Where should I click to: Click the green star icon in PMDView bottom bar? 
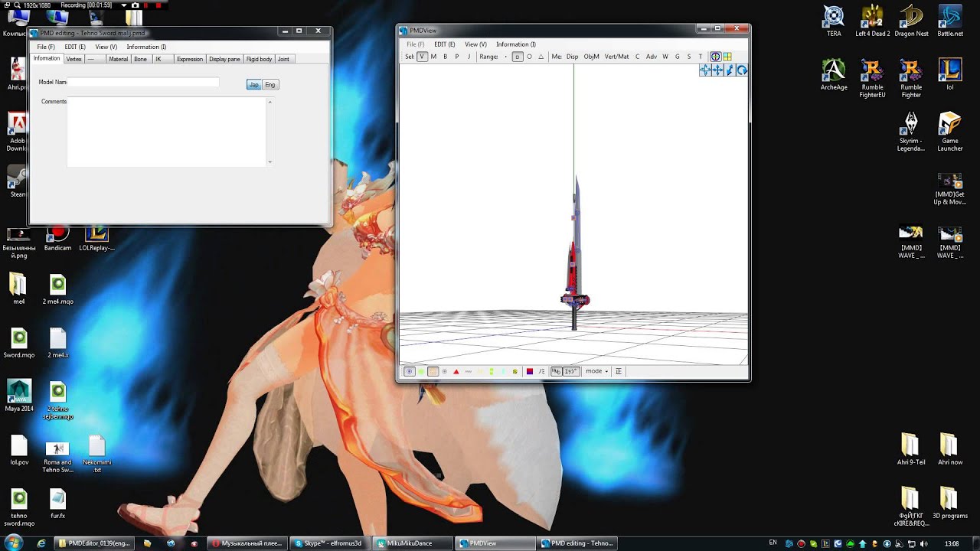pos(421,372)
